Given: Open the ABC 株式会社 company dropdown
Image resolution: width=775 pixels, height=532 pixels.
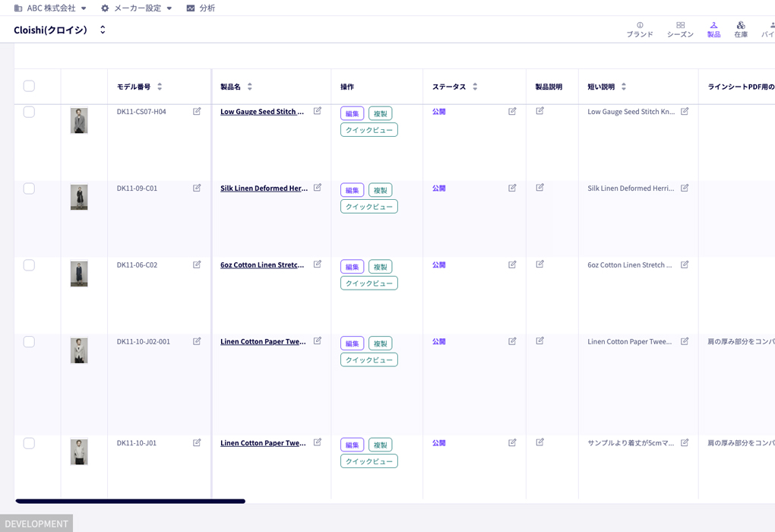Looking at the screenshot, I should click(x=50, y=8).
